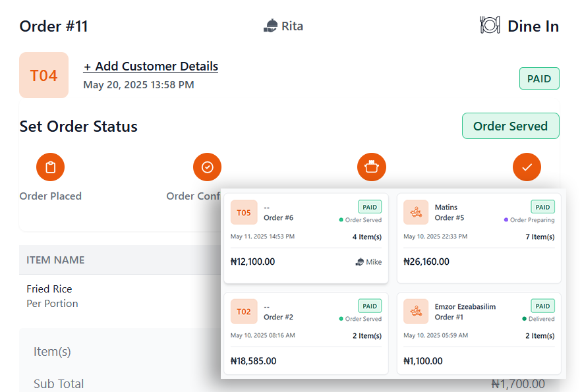Click the T02 table badge
Screen dimensions: 580x392
point(244,312)
